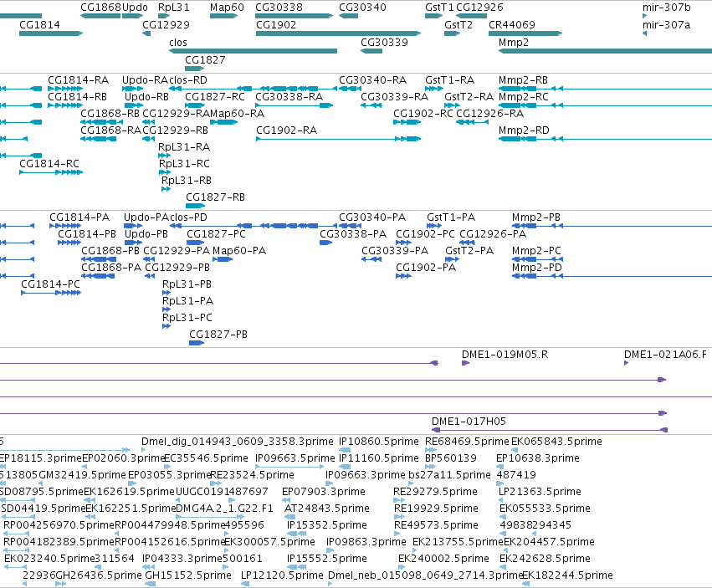712x588 pixels.
Task: Click the long teal Mmp2 gene bar
Action: click(x=605, y=51)
